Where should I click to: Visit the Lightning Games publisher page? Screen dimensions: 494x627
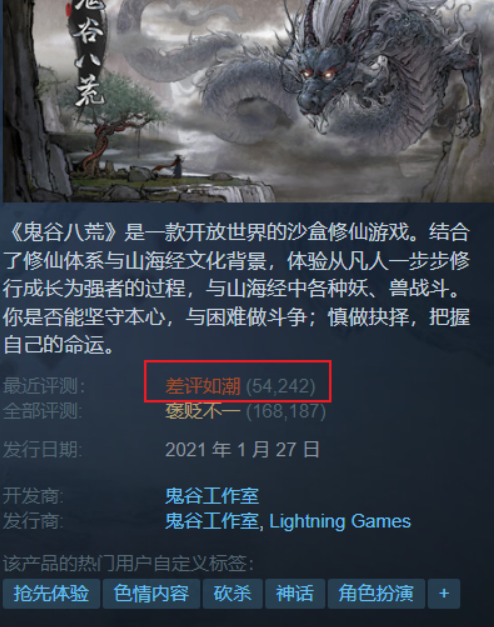[x=340, y=521]
